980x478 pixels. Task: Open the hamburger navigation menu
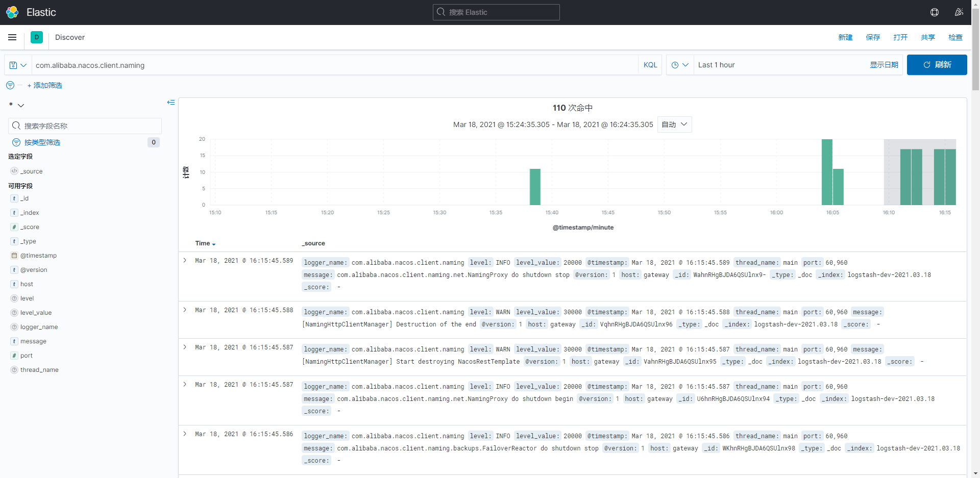pyautogui.click(x=12, y=37)
